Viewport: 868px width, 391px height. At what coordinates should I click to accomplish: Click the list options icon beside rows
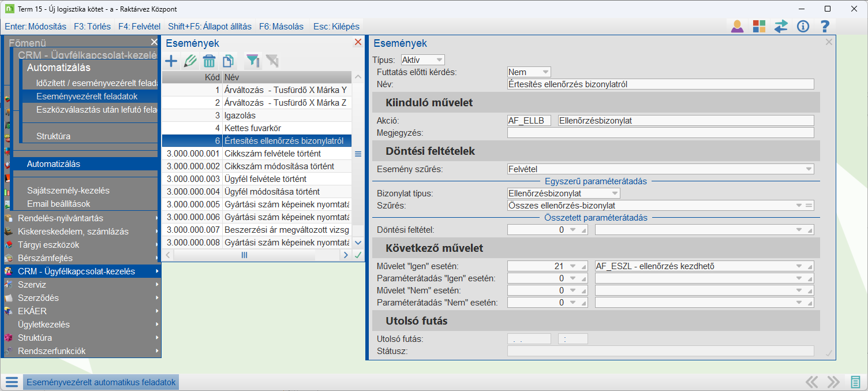[x=358, y=154]
